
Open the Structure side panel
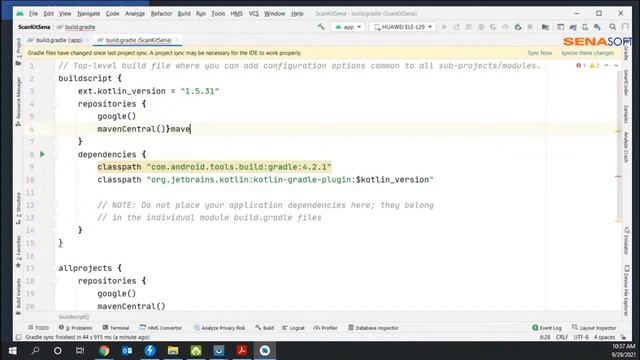(18, 208)
